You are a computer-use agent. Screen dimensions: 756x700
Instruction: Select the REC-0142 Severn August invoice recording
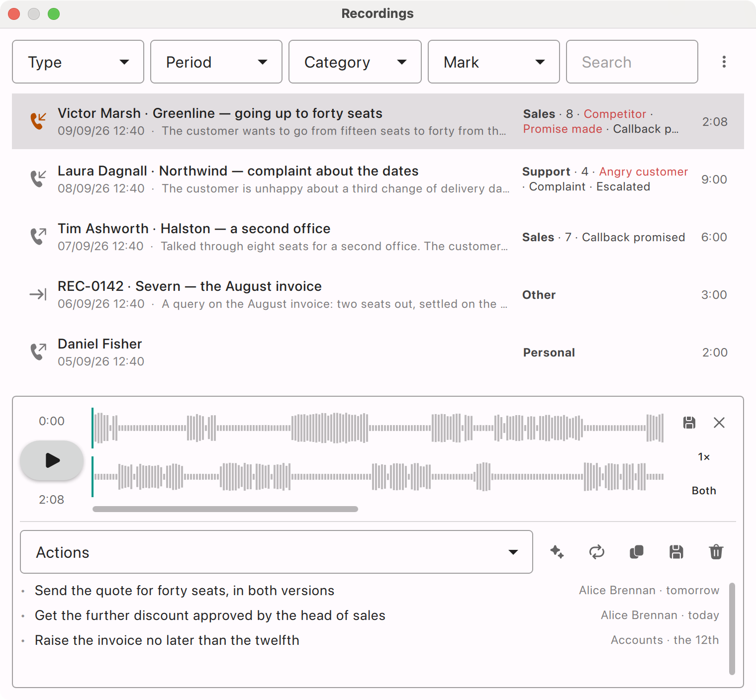click(378, 294)
